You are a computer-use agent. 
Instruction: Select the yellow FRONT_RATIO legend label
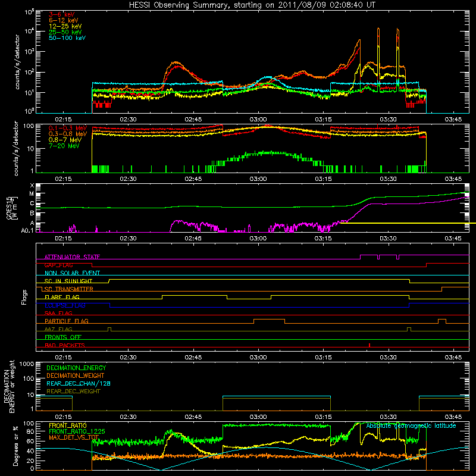tap(68, 425)
